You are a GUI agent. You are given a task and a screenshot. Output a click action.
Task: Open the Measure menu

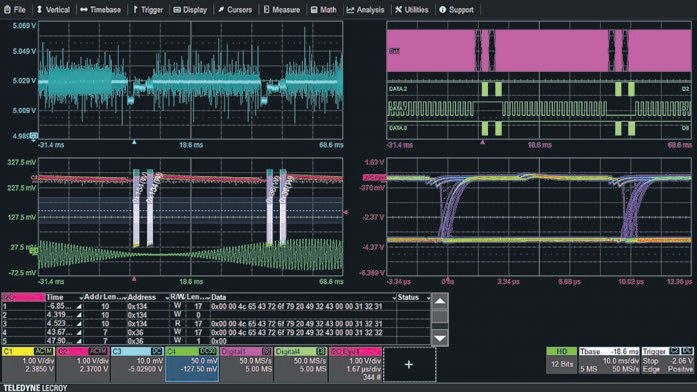[x=282, y=9]
